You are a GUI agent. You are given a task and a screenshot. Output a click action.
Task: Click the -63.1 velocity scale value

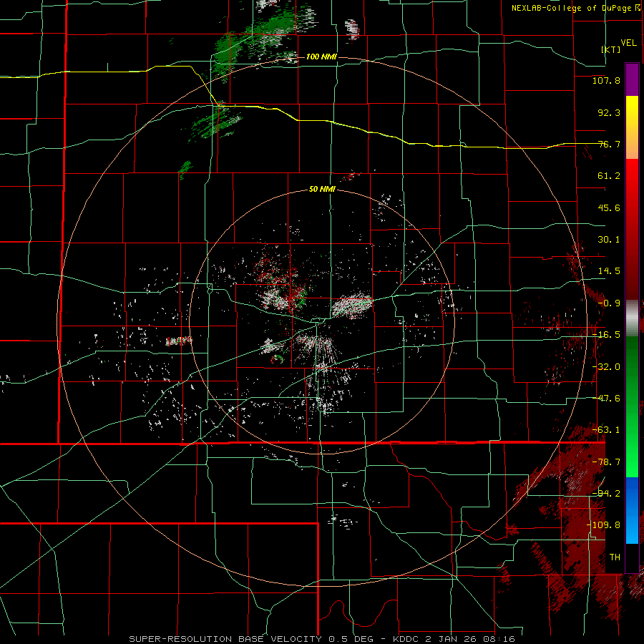606,430
